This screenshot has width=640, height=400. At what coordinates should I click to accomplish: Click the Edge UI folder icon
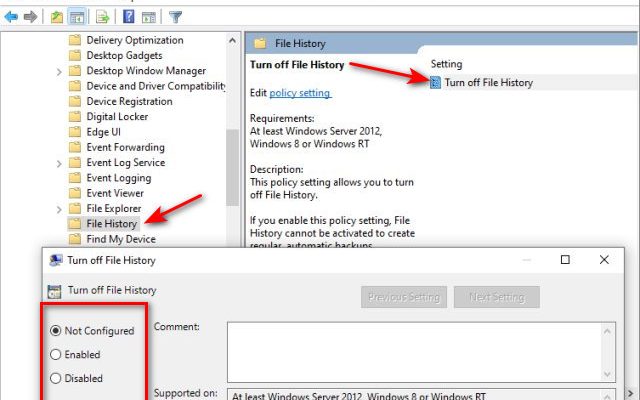75,132
